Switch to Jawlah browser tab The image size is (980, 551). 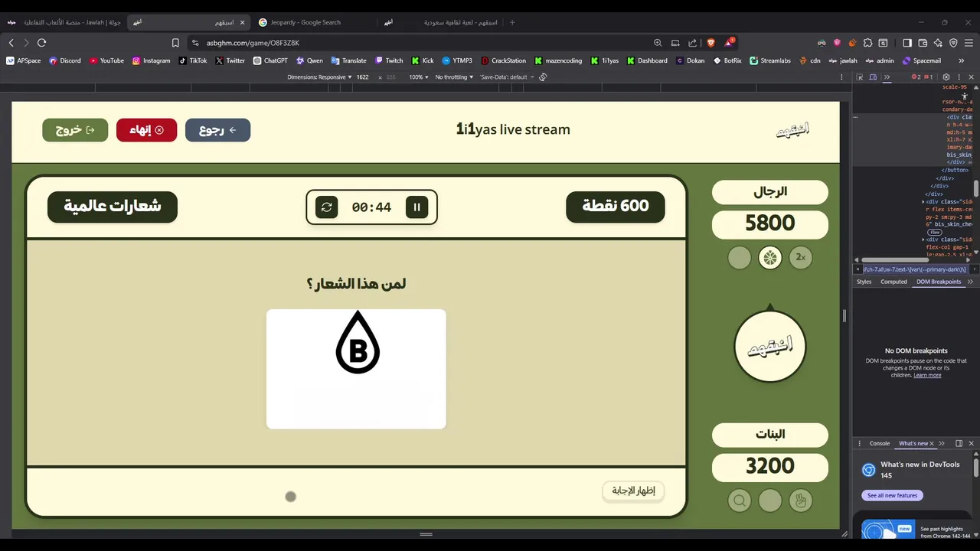pyautogui.click(x=64, y=22)
